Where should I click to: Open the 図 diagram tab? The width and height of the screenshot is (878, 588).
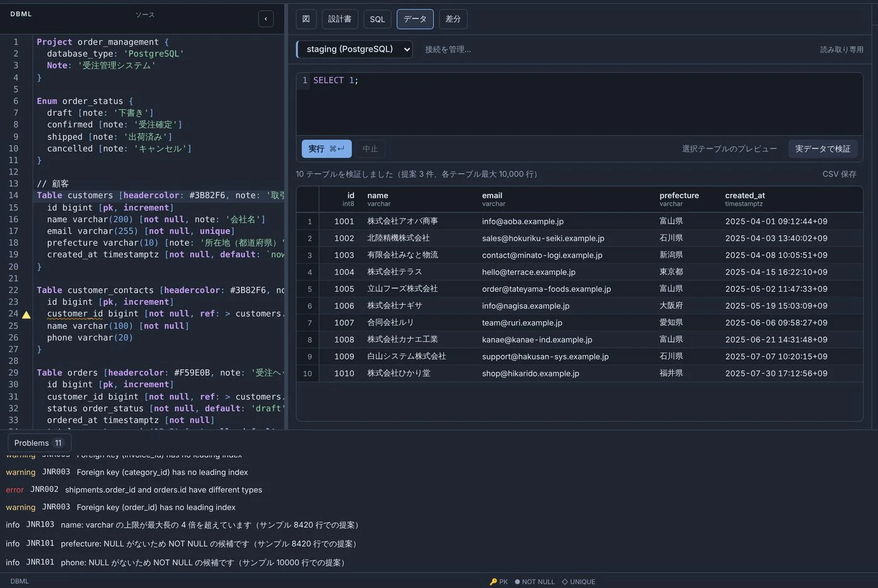[x=306, y=19]
